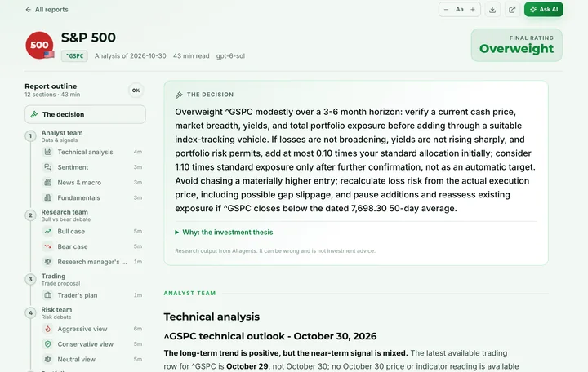Jump to Research team section
Image resolution: width=588 pixels, height=372 pixels.
click(65, 215)
